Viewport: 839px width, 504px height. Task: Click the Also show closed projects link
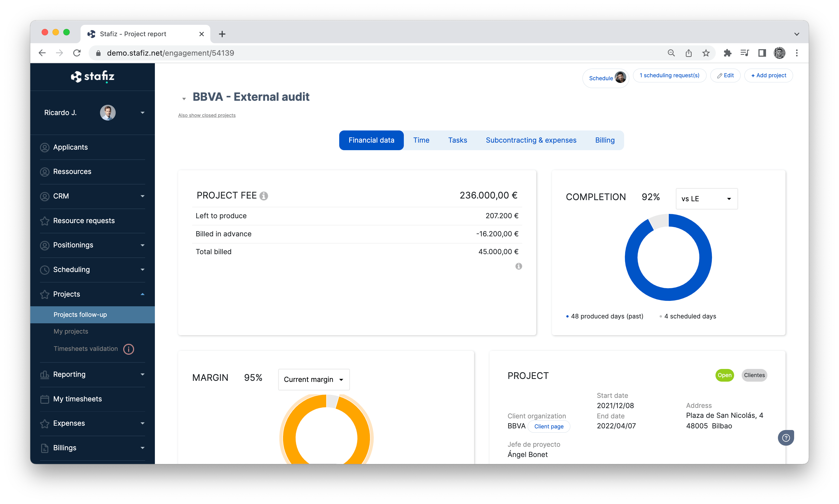point(207,116)
